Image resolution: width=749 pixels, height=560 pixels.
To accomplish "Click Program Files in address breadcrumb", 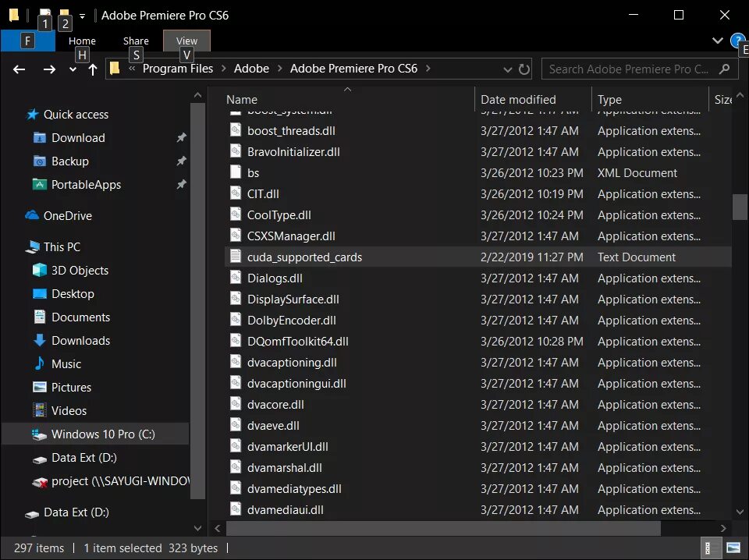I will click(178, 69).
